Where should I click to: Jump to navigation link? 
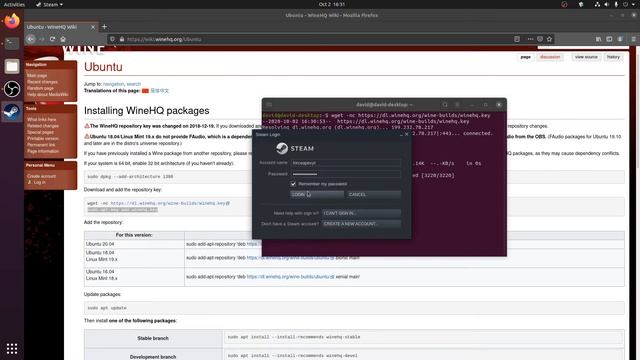click(x=113, y=84)
